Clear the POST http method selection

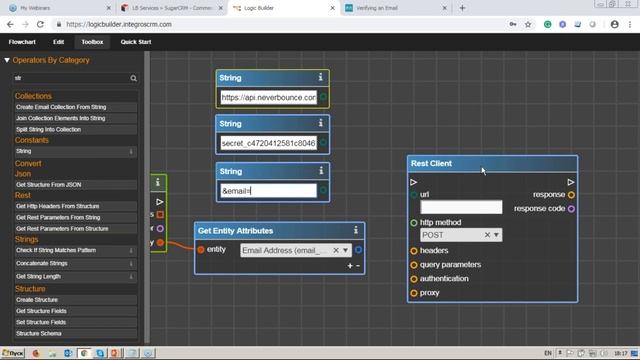coord(487,235)
